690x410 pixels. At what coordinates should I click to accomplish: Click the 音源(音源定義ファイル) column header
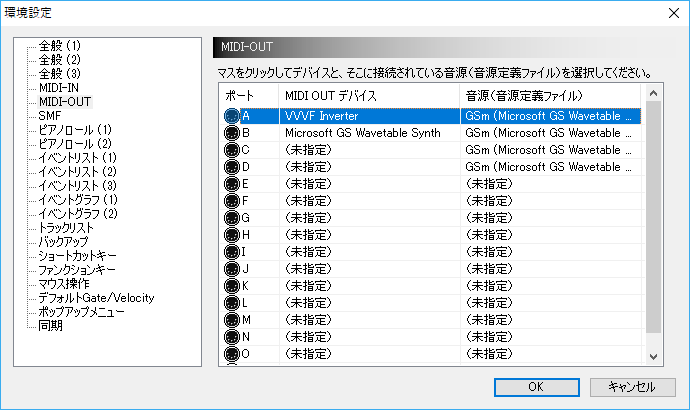(x=551, y=95)
